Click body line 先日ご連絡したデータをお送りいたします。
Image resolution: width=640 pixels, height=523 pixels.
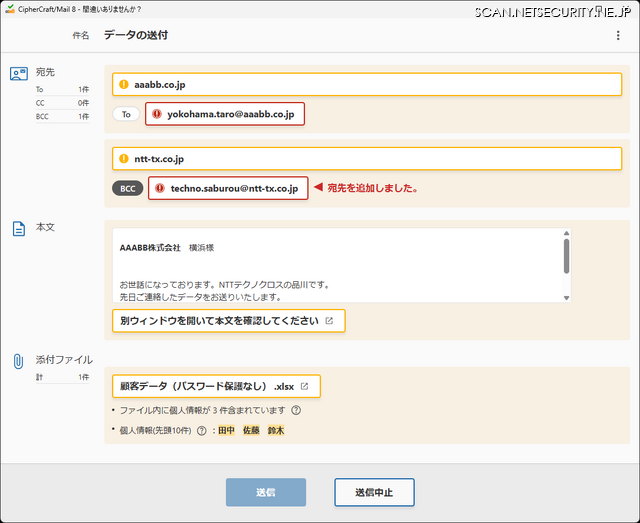[x=200, y=297]
